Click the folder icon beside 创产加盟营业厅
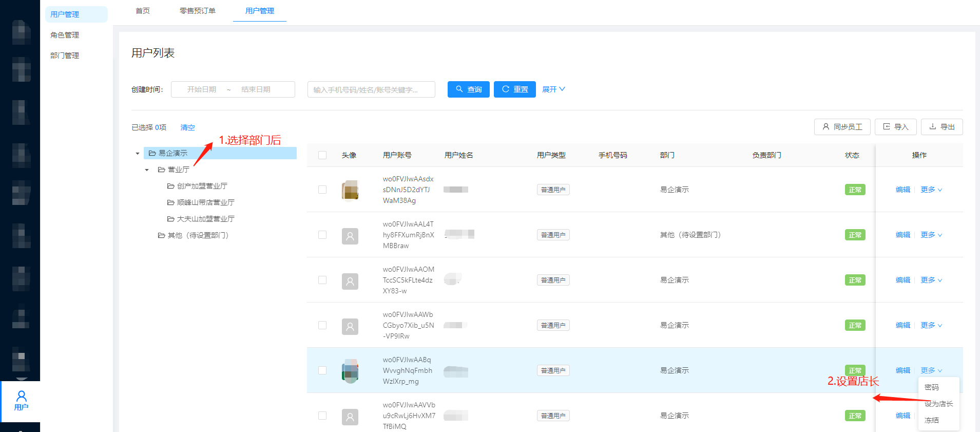The image size is (980, 432). 171,186
